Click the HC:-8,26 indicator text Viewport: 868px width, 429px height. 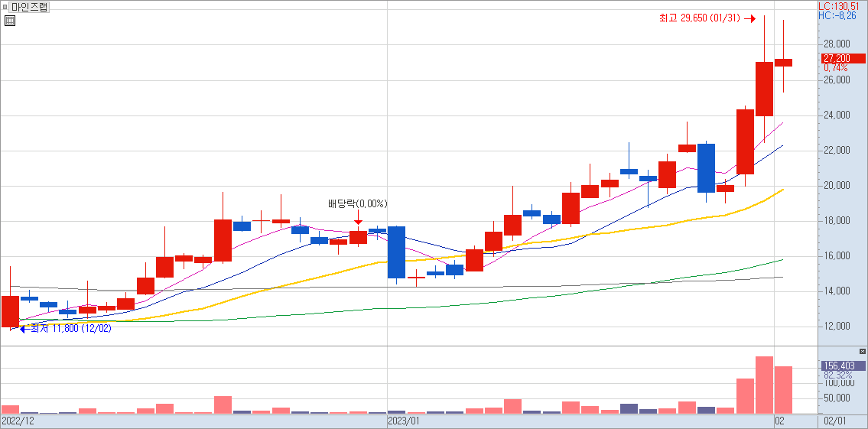837,15
